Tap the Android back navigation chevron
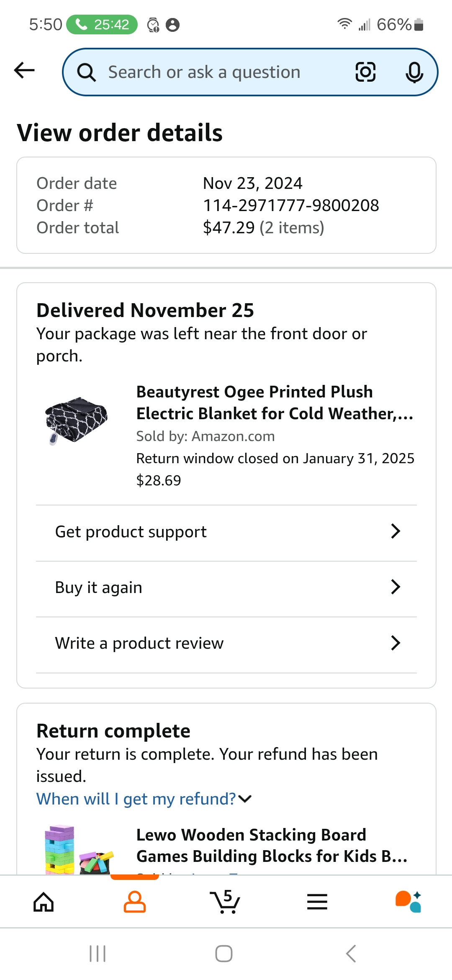 click(x=351, y=954)
